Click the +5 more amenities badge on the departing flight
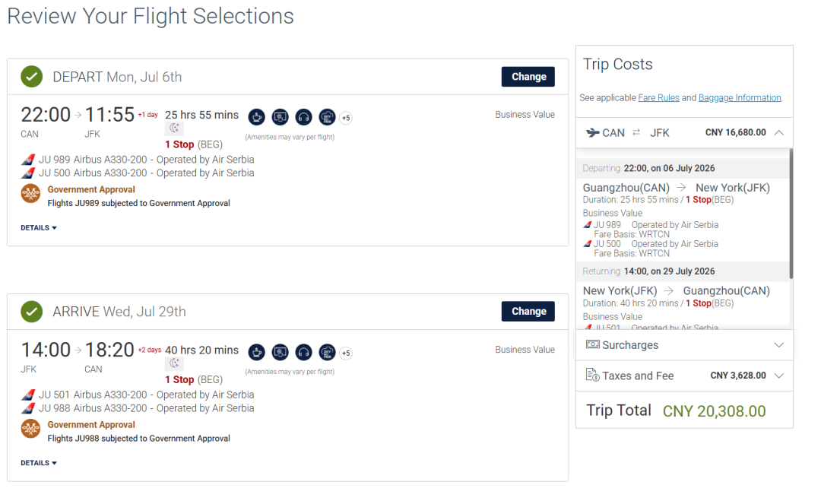 [346, 118]
